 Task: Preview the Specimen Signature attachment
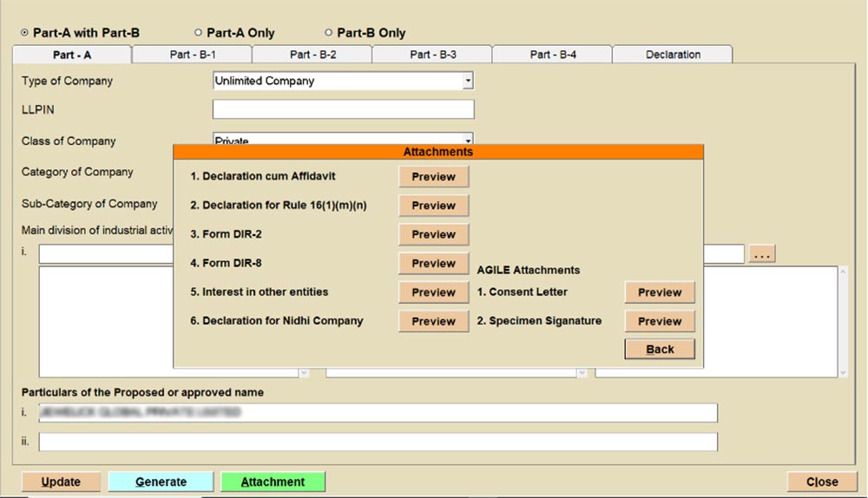(x=660, y=321)
